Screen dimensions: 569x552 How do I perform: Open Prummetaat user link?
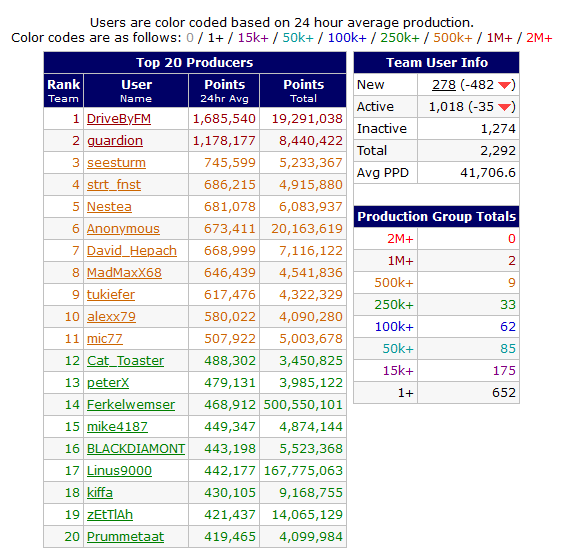pyautogui.click(x=125, y=537)
